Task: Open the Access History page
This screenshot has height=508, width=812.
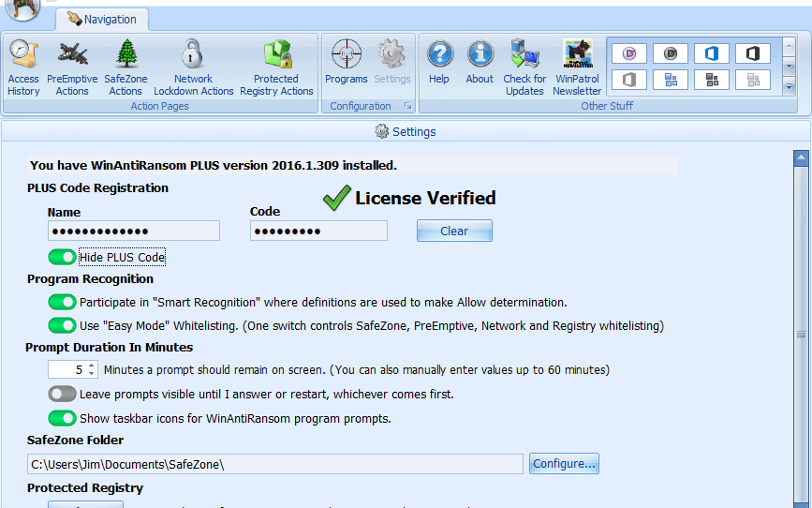Action: click(x=23, y=67)
